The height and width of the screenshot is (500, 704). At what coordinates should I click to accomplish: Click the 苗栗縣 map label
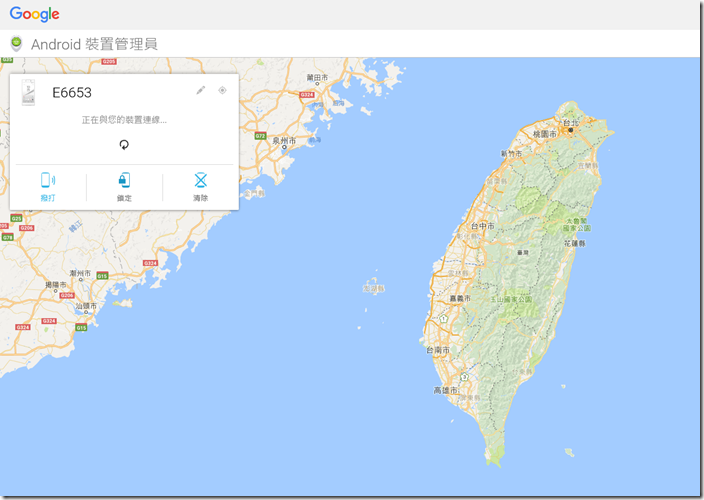pyautogui.click(x=496, y=182)
